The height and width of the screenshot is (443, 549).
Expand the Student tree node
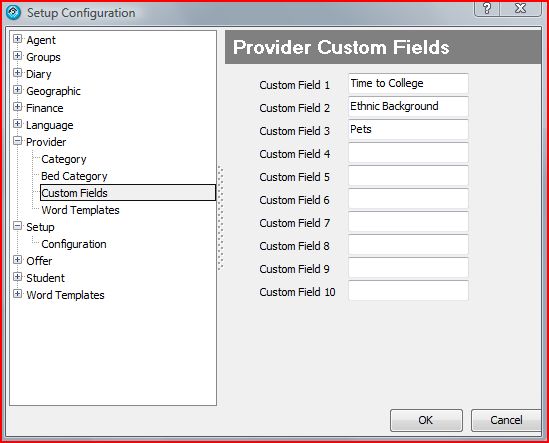tap(17, 277)
